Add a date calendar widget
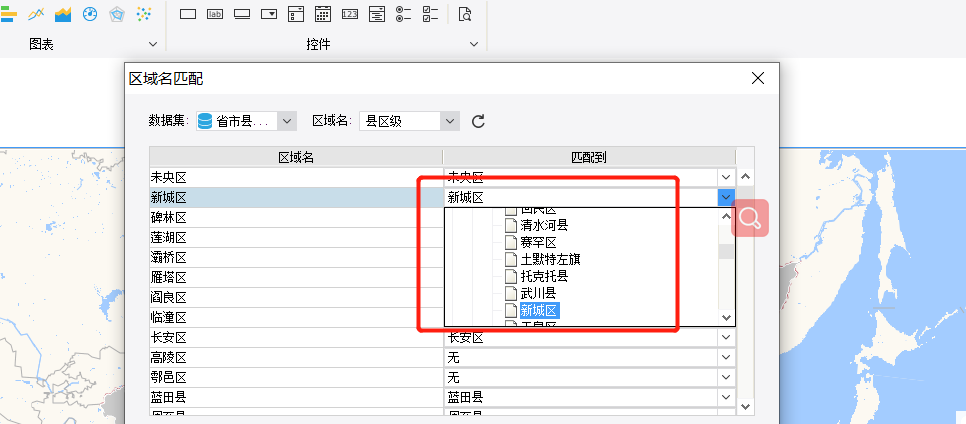The image size is (966, 424). coord(323,14)
